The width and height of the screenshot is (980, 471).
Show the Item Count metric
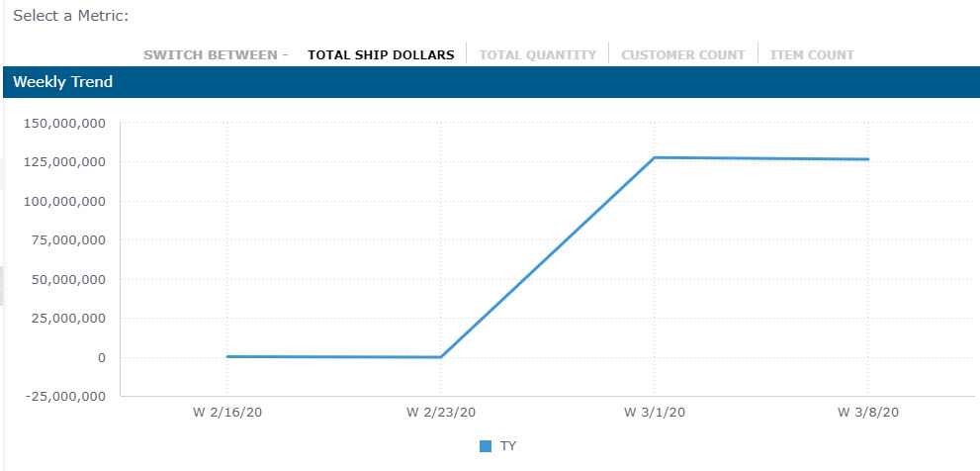(x=812, y=55)
